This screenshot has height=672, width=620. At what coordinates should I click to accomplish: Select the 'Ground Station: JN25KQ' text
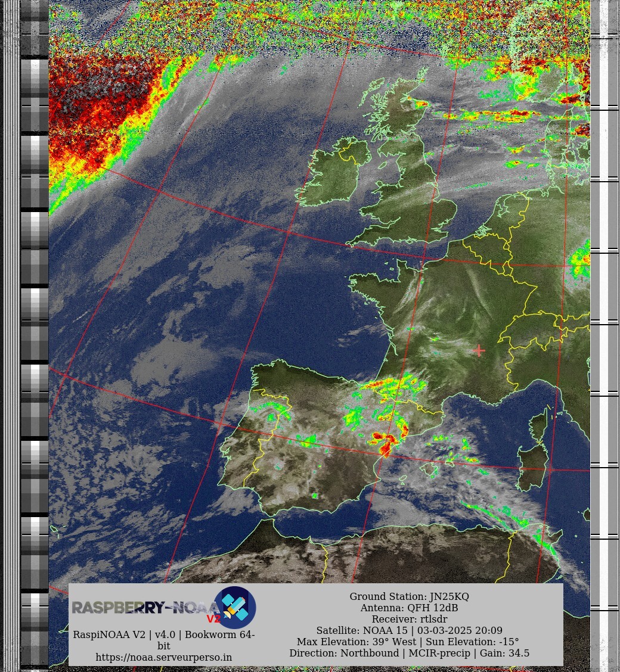pyautogui.click(x=409, y=596)
